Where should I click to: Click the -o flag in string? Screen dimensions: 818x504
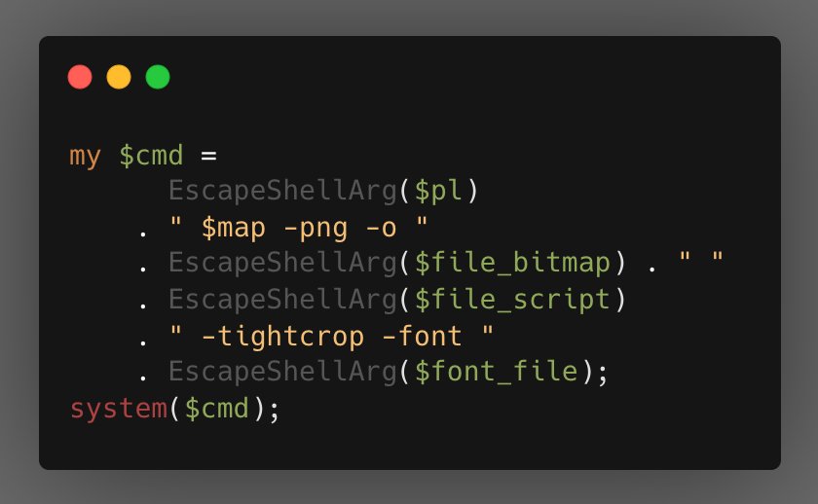(382, 229)
